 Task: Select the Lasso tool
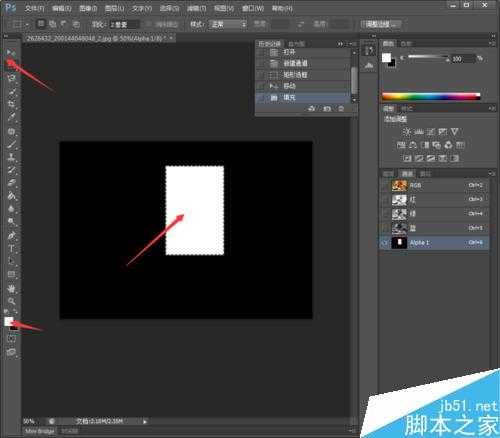(11, 78)
